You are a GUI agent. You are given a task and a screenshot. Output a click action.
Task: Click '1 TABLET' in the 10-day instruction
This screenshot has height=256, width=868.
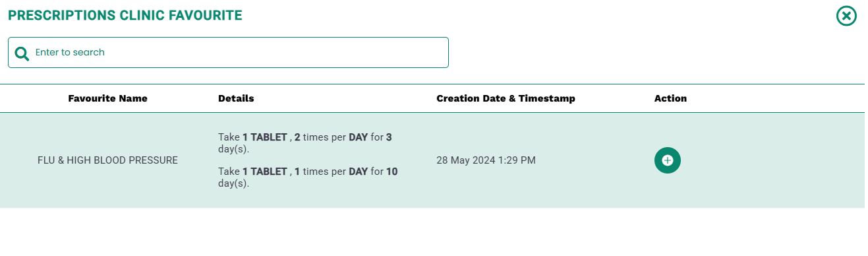pos(264,172)
